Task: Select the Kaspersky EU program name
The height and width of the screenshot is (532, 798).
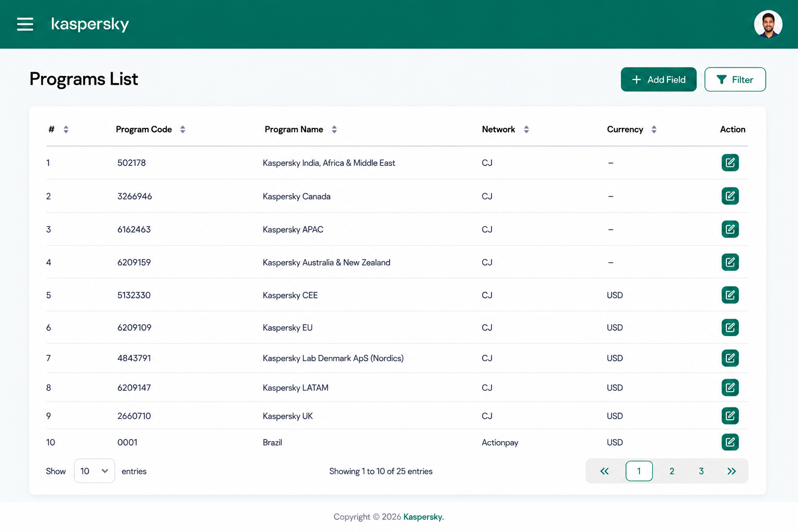Action: (x=288, y=328)
